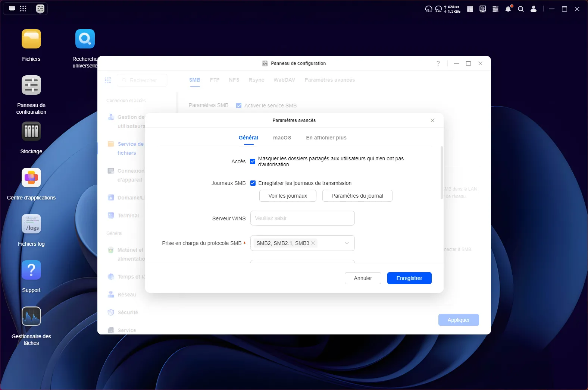
Task: Expand the SMB protocol version dropdown
Action: pos(347,243)
